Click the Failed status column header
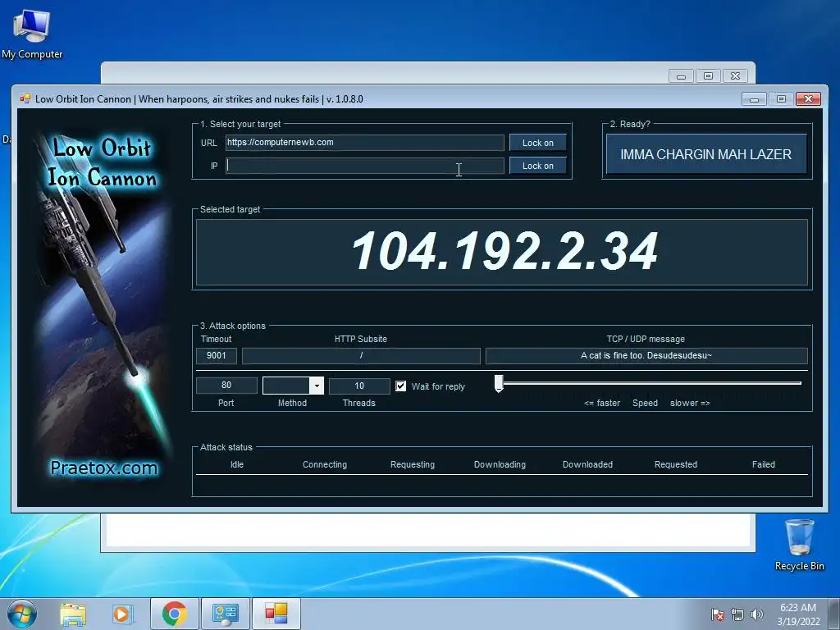 click(x=764, y=464)
